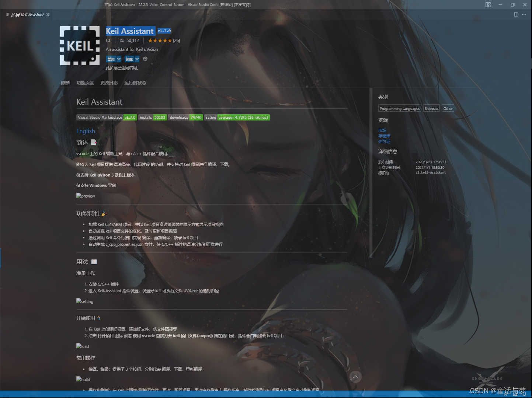
Task: Open the English readme link
Action: [86, 131]
